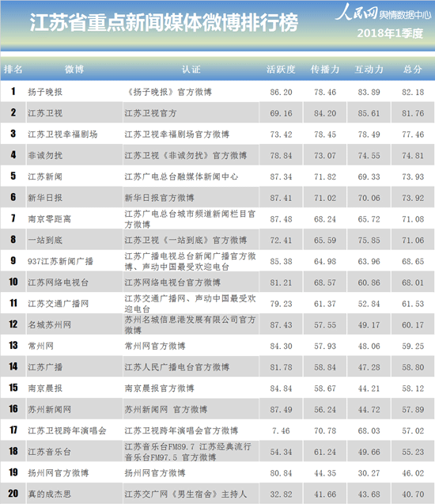This screenshot has height=504, width=435.
Task: Click the 南京晨报官方微博 cell
Action: point(191,388)
